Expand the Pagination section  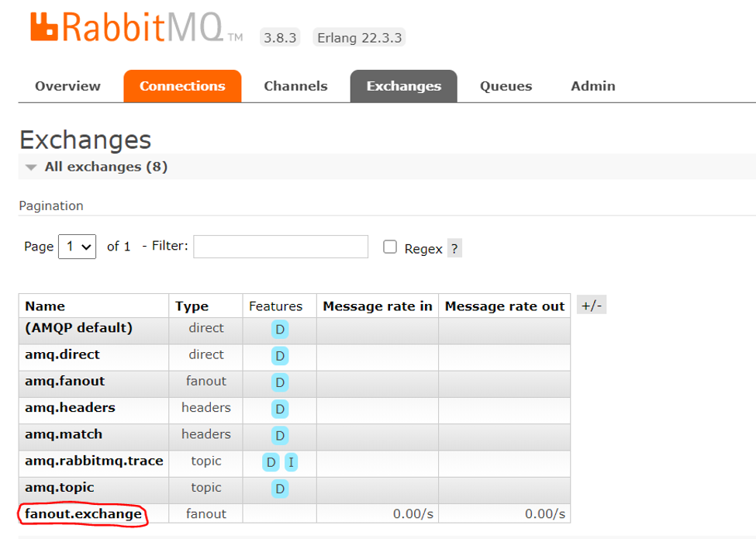(50, 206)
